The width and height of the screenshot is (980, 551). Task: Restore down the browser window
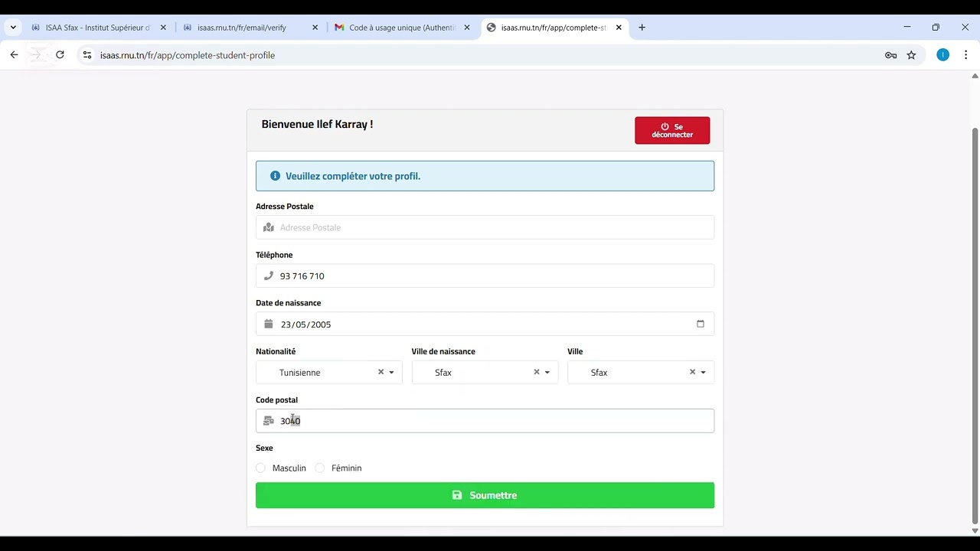(936, 28)
